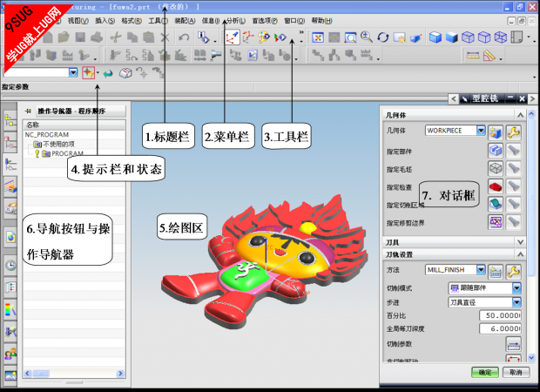Click the green 确定 button
Viewport: 540px width, 392px height.
click(x=485, y=372)
